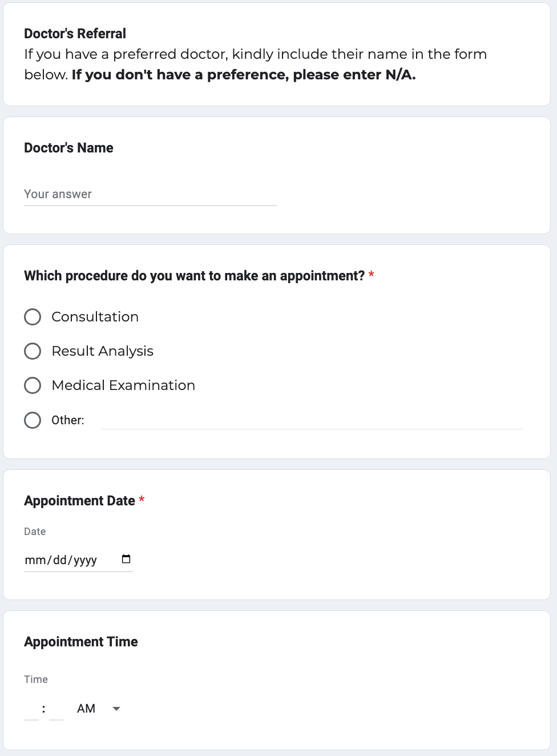
Task: Click the appointment hour field
Action: pos(31,709)
